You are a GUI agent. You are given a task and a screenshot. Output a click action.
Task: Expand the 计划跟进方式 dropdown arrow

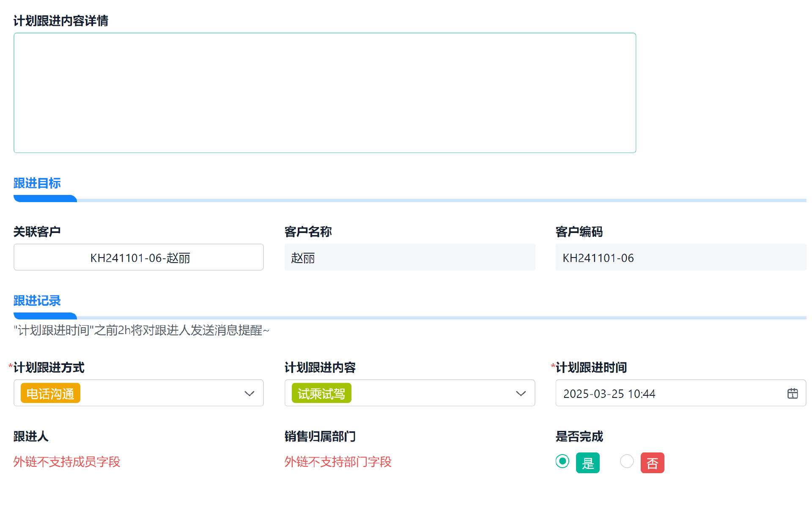click(x=249, y=394)
